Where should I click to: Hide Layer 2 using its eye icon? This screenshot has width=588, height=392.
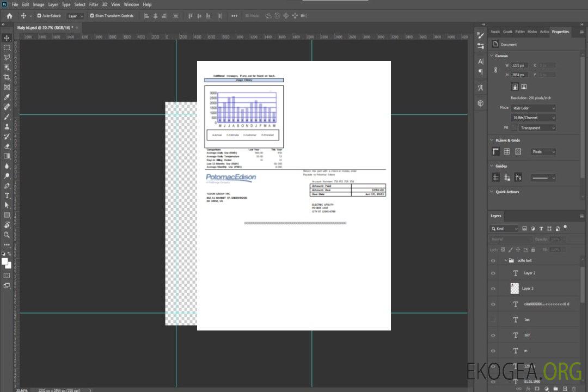click(x=493, y=273)
